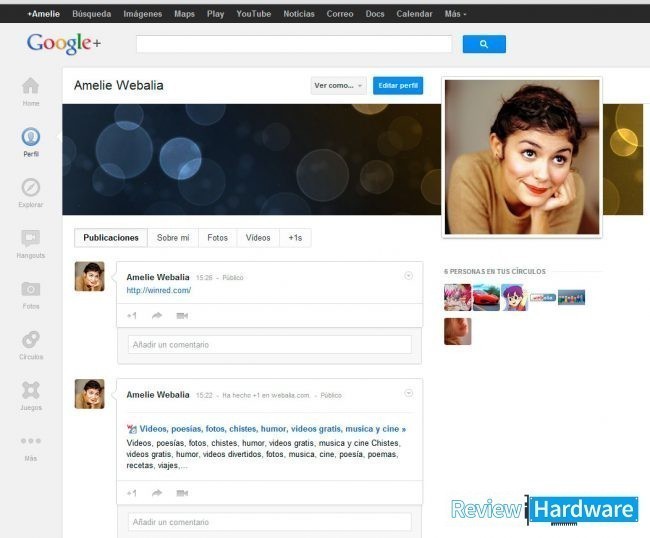Open the Home sidebar icon
The image size is (650, 538).
pyautogui.click(x=30, y=87)
